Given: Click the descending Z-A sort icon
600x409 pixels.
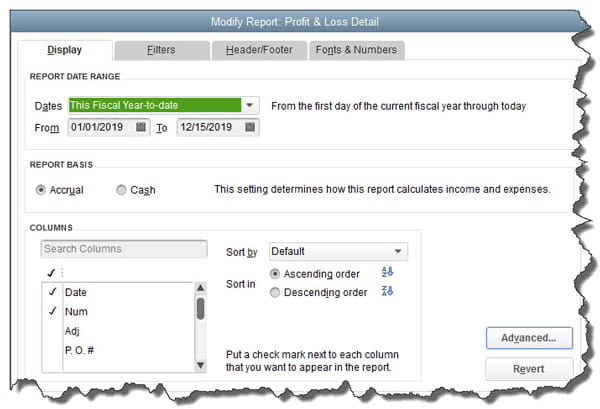Looking at the screenshot, I should [387, 291].
